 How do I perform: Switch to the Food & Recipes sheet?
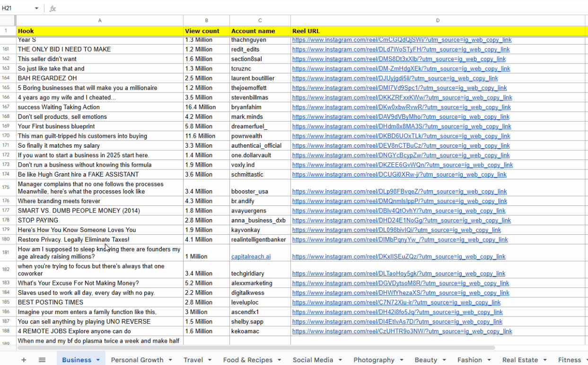pos(247,360)
